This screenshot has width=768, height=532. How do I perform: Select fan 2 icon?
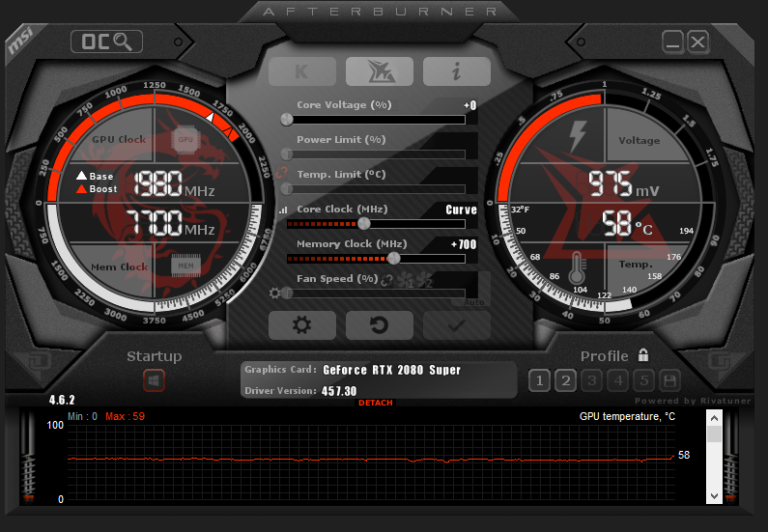[x=424, y=280]
